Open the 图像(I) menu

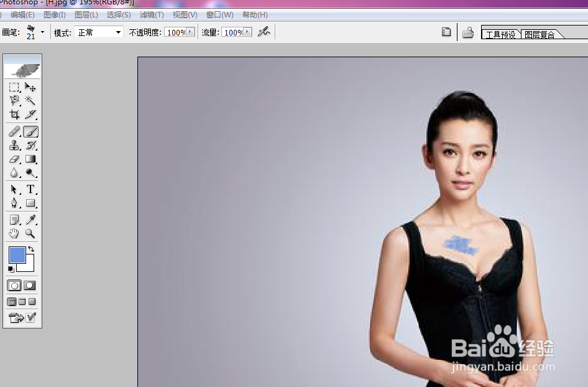point(54,15)
